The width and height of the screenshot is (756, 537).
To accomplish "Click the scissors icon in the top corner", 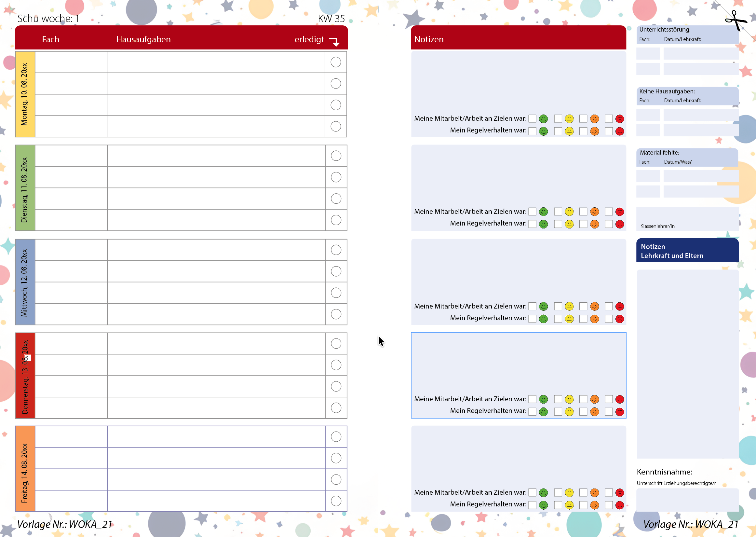I will click(x=735, y=21).
